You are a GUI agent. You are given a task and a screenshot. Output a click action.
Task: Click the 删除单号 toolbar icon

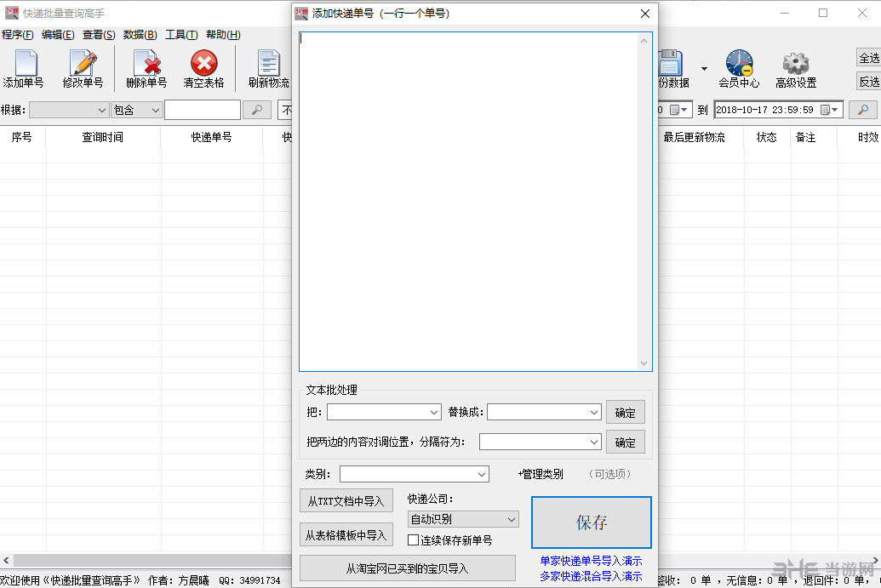pyautogui.click(x=146, y=63)
